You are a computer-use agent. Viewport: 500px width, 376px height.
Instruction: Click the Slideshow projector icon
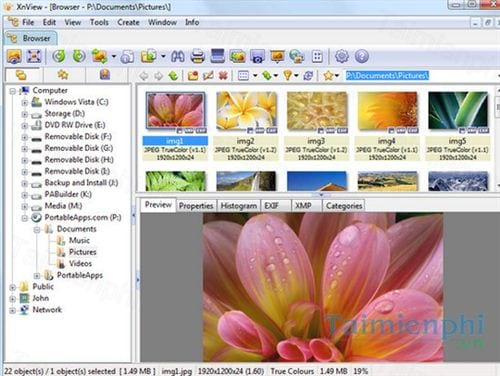tap(277, 56)
